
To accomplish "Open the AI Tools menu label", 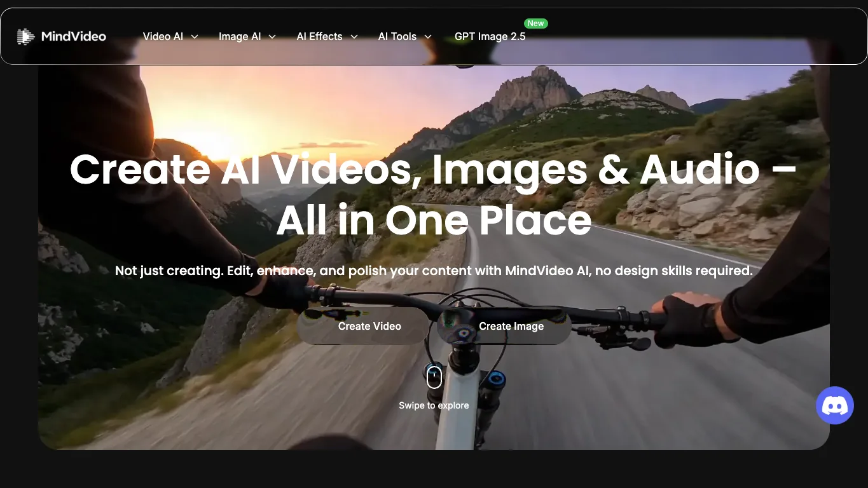I will click(397, 37).
